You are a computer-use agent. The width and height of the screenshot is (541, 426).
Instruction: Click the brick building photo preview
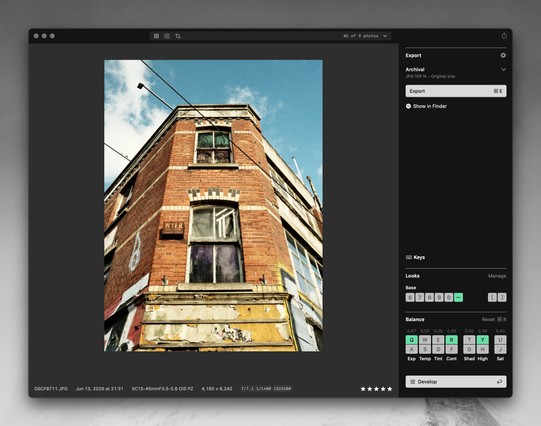tap(214, 206)
